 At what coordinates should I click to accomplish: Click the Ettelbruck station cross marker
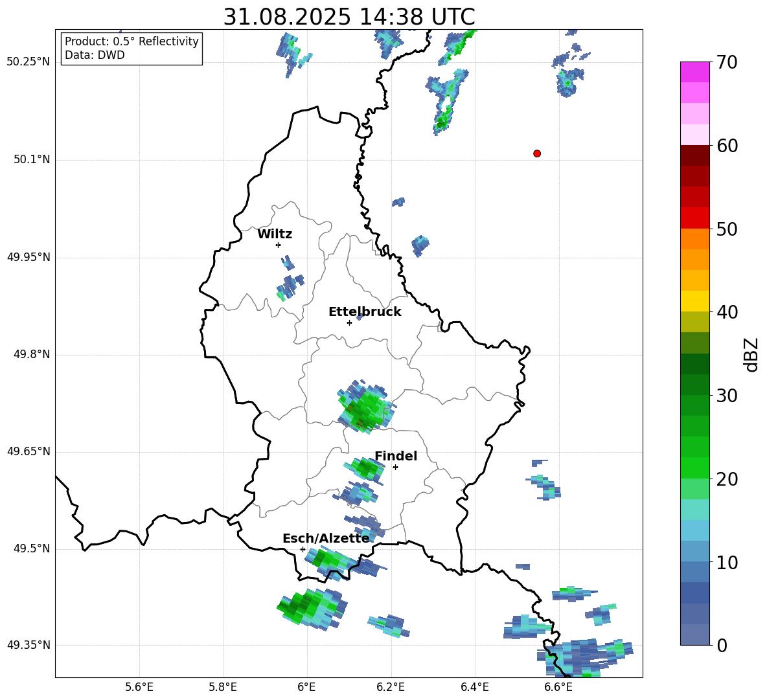tap(349, 322)
